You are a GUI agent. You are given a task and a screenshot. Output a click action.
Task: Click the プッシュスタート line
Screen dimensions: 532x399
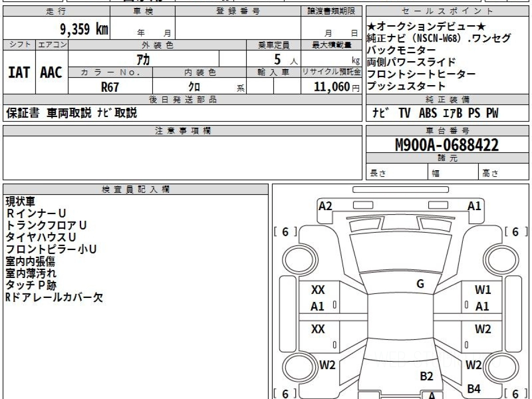pyautogui.click(x=407, y=86)
